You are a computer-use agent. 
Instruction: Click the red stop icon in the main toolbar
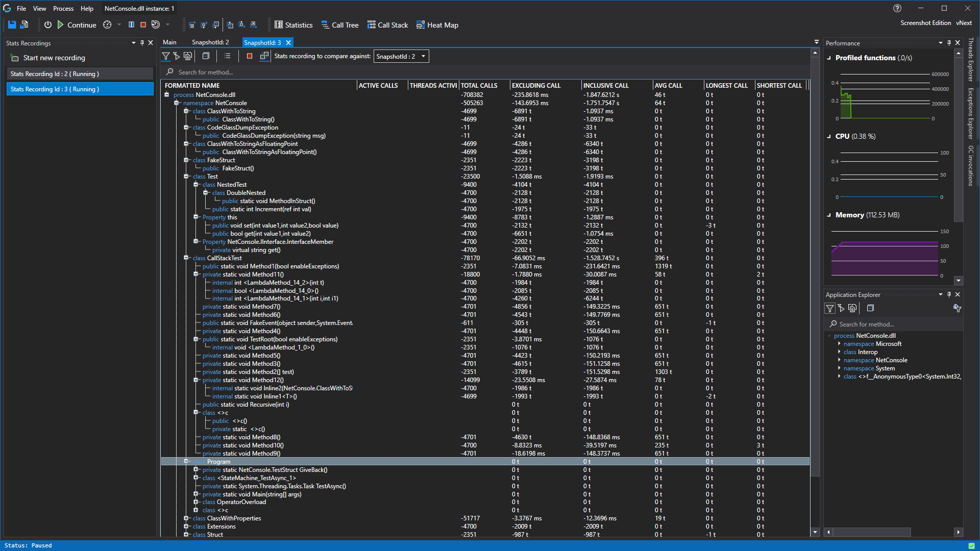pyautogui.click(x=143, y=24)
